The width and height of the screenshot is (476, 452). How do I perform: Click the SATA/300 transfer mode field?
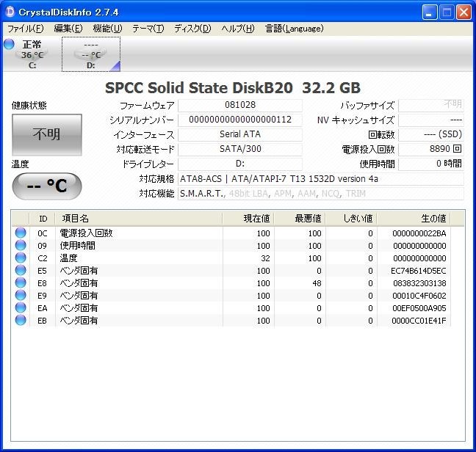239,149
